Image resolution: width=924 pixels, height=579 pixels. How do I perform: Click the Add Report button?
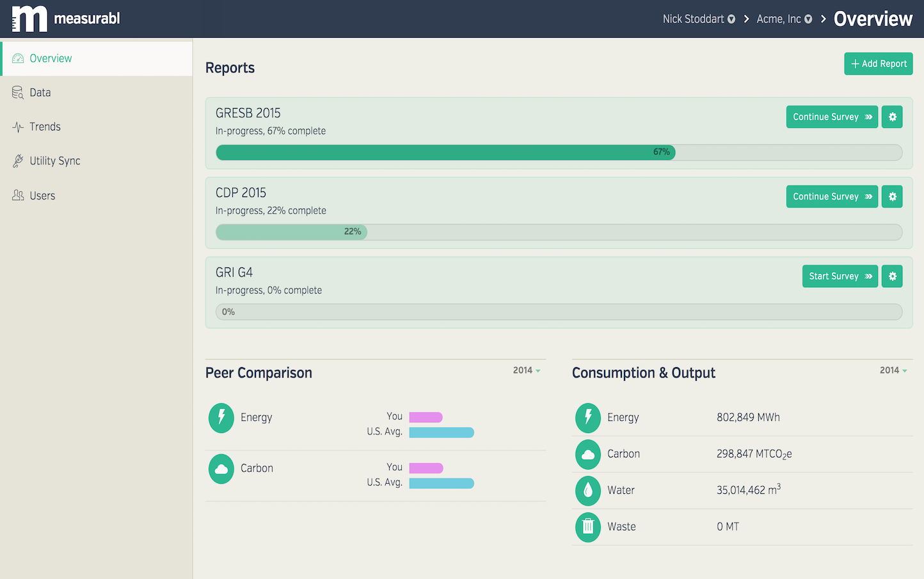(x=878, y=64)
